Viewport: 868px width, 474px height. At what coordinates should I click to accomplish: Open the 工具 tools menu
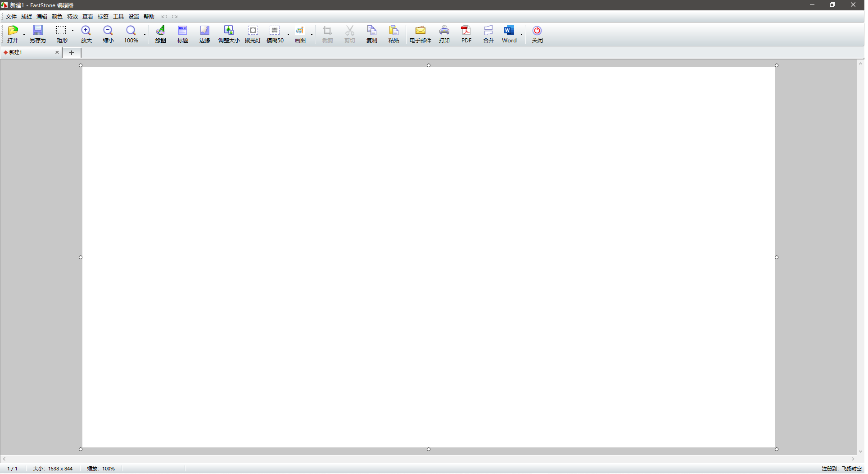pos(118,17)
